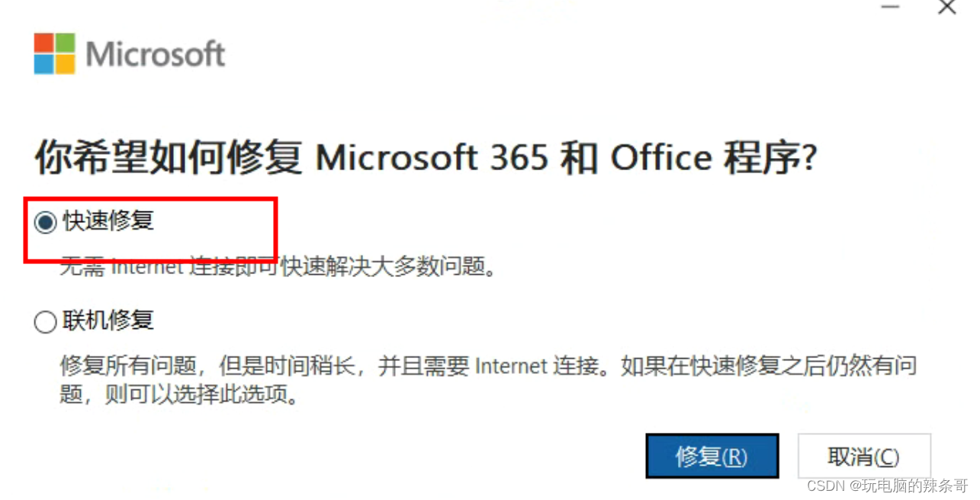980x500 pixels.
Task: Click the Microsoft wordmark text
Action: point(156,54)
